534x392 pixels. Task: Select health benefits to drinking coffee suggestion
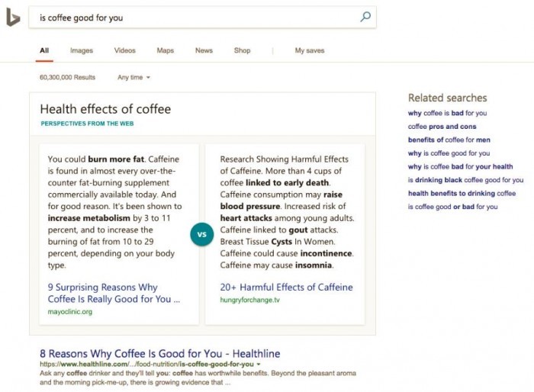(462, 193)
